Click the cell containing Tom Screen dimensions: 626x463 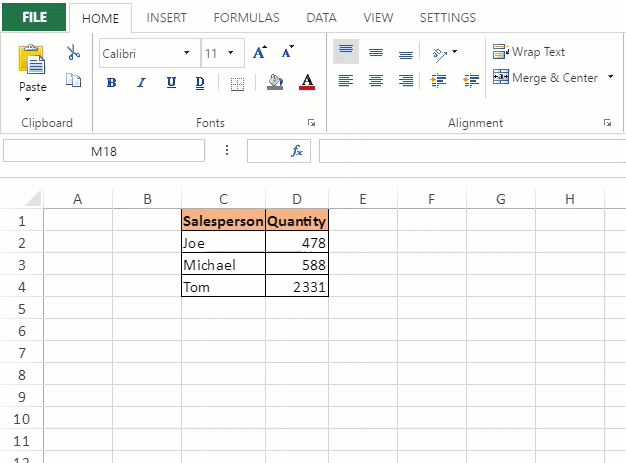223,286
